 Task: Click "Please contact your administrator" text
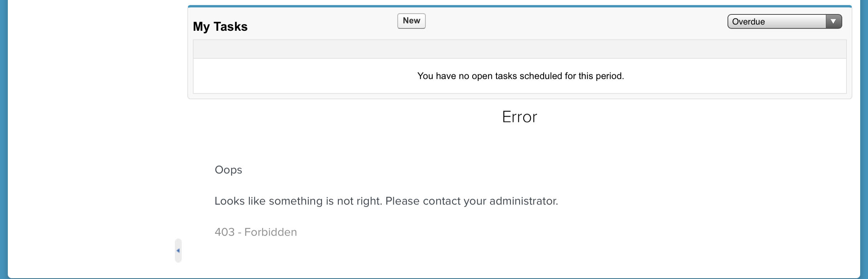tap(471, 201)
